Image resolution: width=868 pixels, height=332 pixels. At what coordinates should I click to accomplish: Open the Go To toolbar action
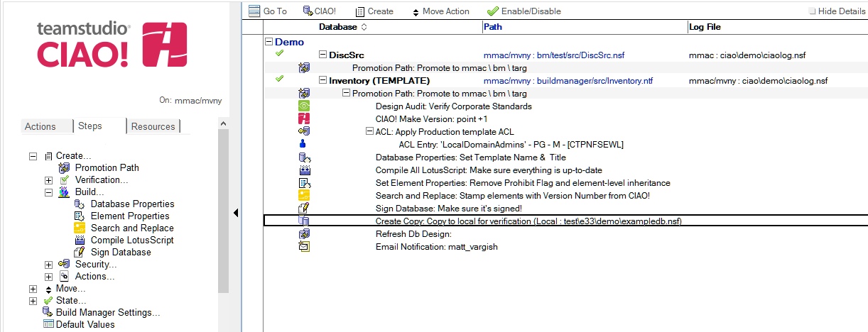click(x=268, y=11)
